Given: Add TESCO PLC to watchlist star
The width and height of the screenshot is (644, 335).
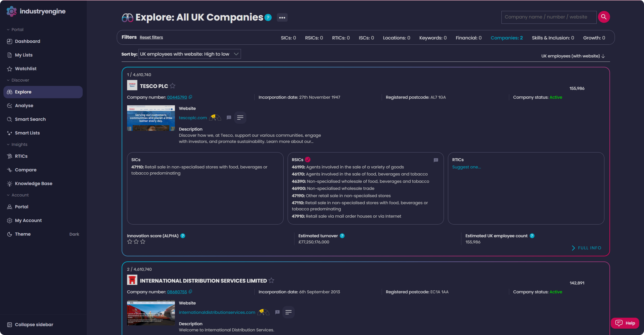Looking at the screenshot, I should [x=172, y=86].
